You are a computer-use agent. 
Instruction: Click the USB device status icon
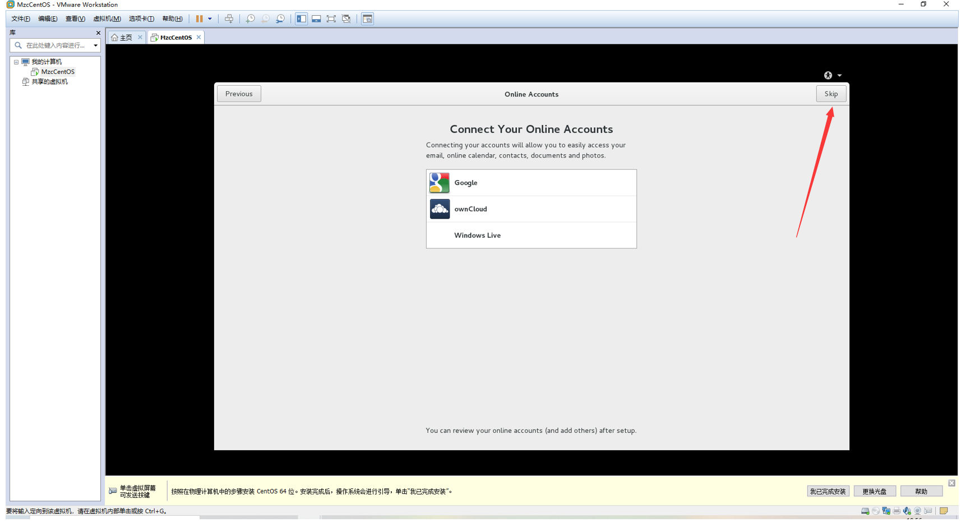[x=928, y=511]
